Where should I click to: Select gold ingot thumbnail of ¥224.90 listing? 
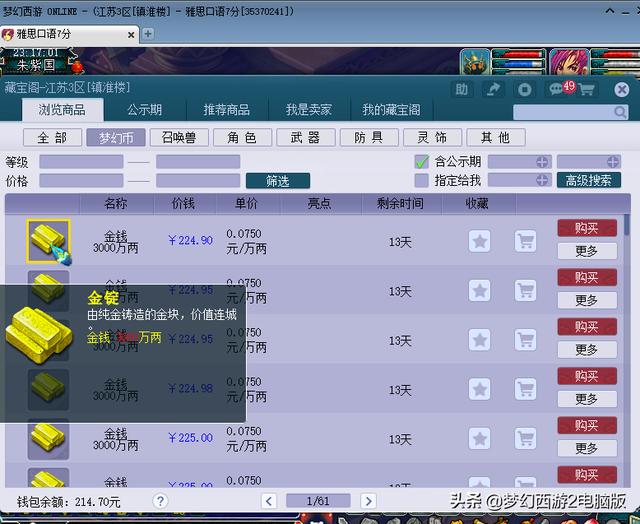49,242
